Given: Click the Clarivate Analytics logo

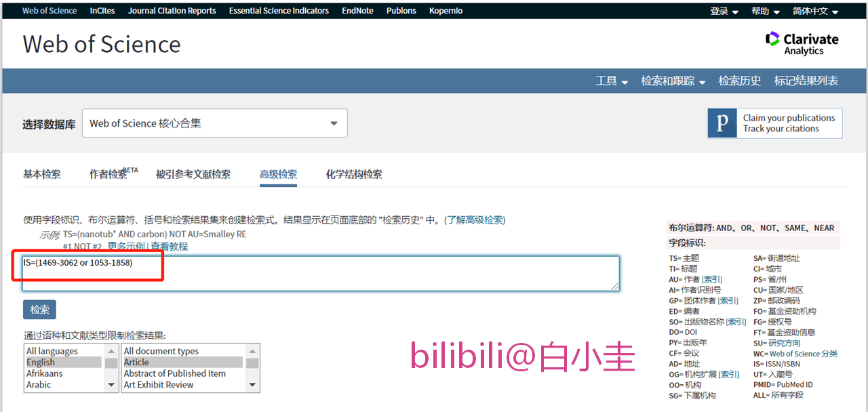Looking at the screenshot, I should [802, 43].
